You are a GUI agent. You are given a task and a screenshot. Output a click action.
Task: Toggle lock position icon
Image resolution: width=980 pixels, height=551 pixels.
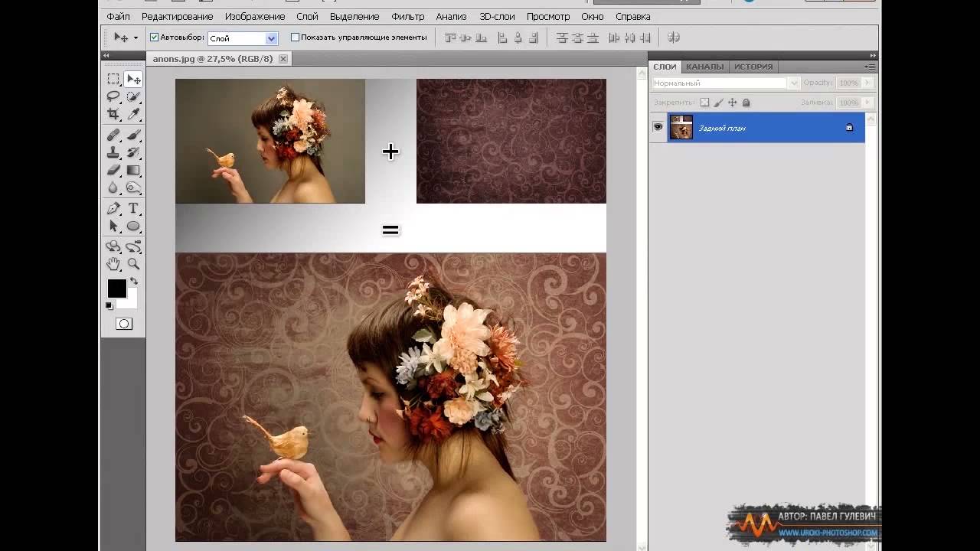tap(733, 103)
